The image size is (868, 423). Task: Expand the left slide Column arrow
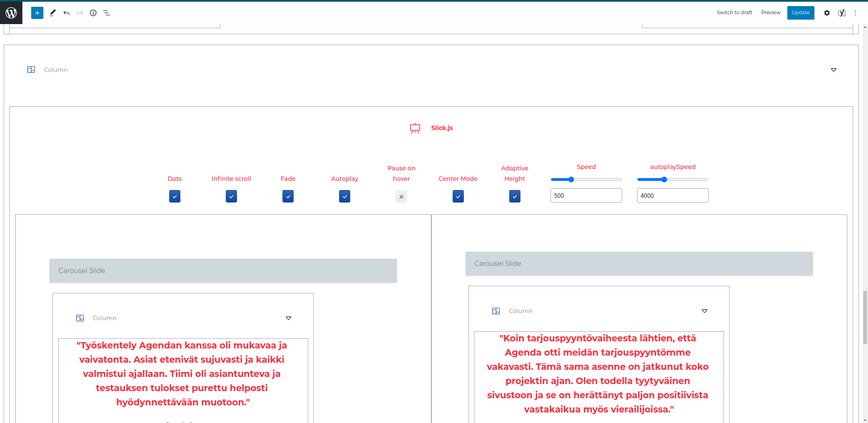[289, 318]
